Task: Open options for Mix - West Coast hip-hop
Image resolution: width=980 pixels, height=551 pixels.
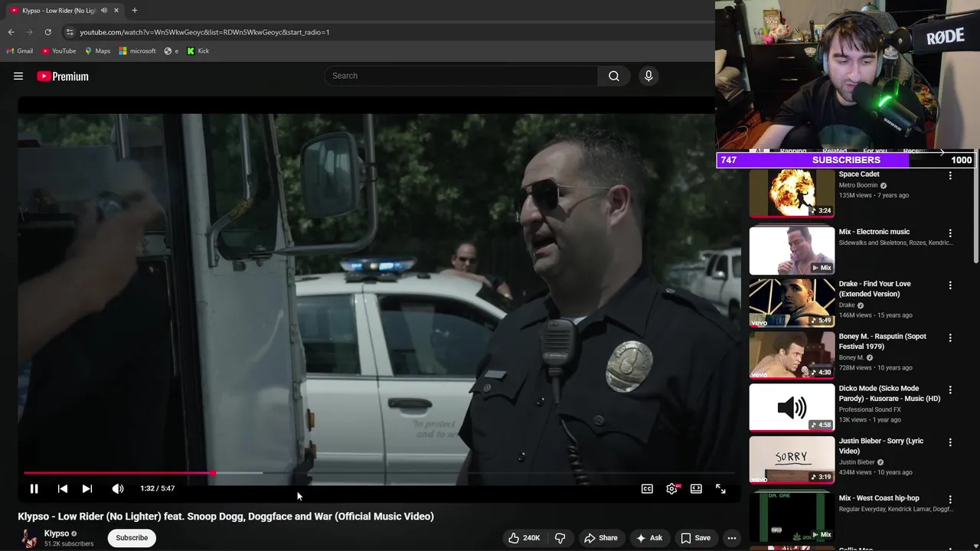Action: coord(950,499)
